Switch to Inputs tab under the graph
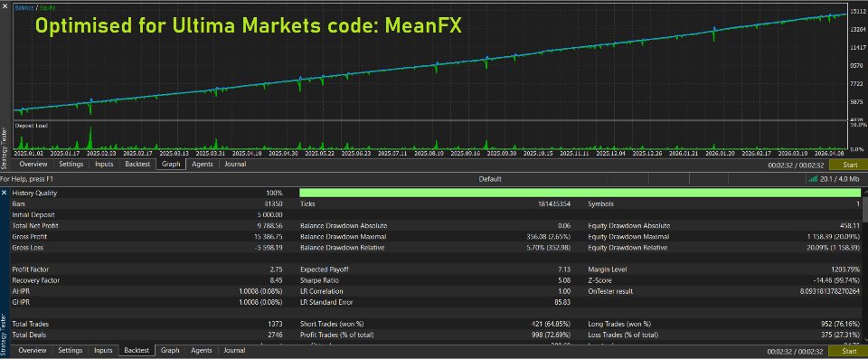Screen dimensions: 868x359 (104, 164)
